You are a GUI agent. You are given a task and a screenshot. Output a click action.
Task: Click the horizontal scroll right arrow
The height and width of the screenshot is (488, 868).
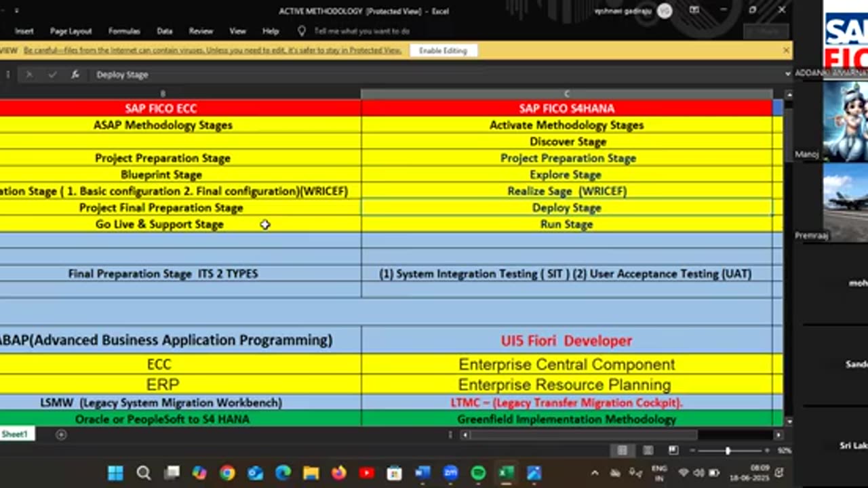(778, 434)
